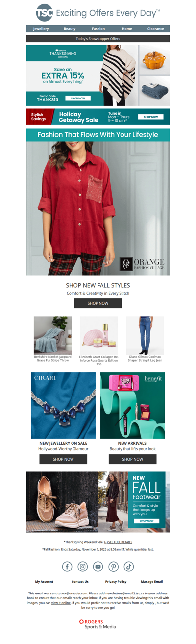Open the Manage Email link
Viewport: 196px width, 644px height.
152,582
